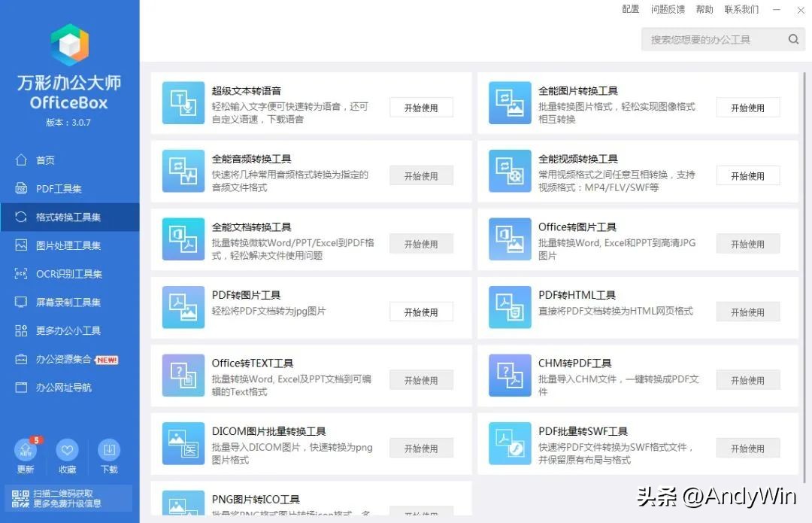Open the PDF转HTML工具 icon
This screenshot has height=523, width=812.
pos(510,307)
